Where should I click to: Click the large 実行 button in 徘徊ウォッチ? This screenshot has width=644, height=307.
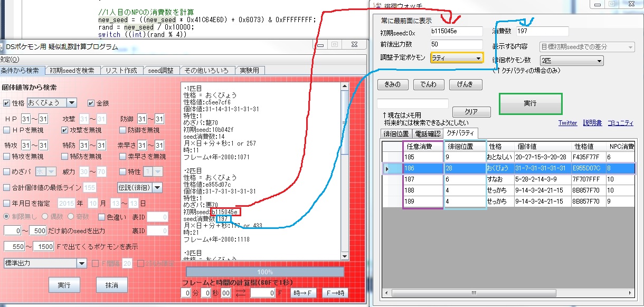pyautogui.click(x=531, y=104)
